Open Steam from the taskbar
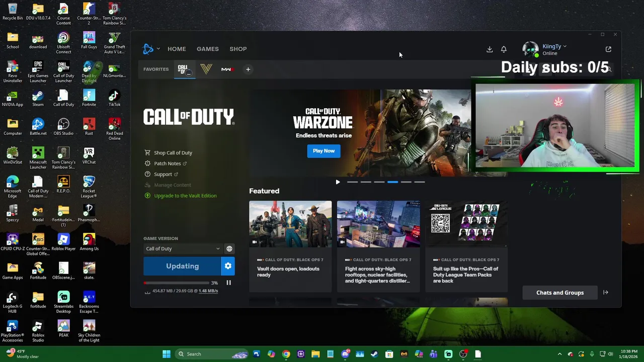 (374, 354)
